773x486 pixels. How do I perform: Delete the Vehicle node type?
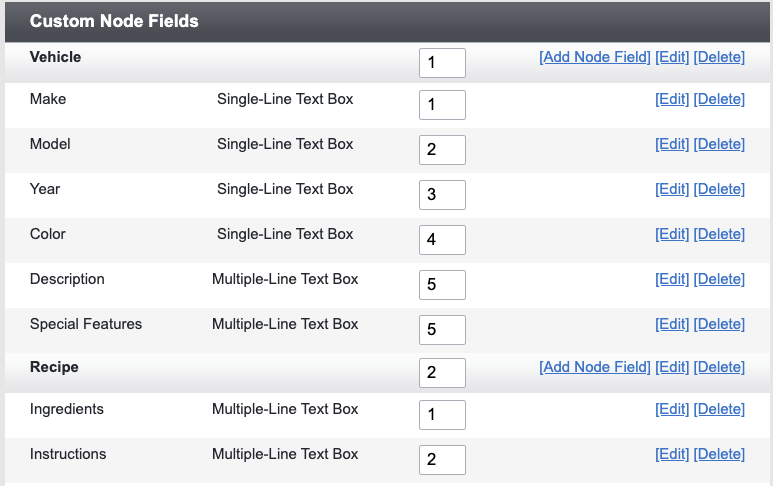click(719, 57)
